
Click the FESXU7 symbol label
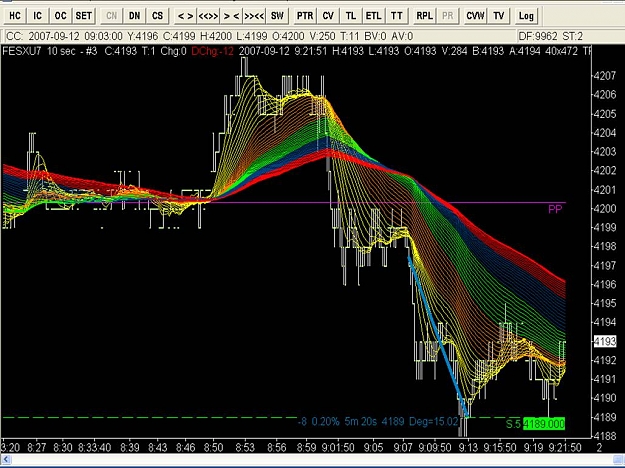(22, 51)
